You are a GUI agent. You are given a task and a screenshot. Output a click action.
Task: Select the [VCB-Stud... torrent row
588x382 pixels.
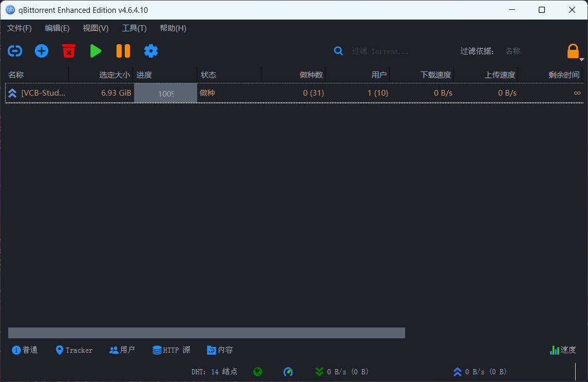pos(294,93)
